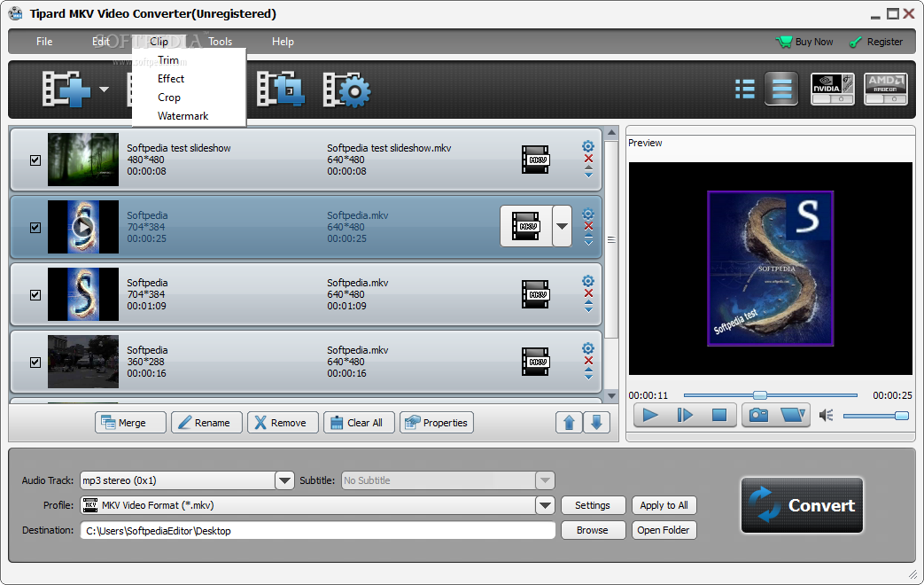Image resolution: width=924 pixels, height=585 pixels.
Task: Click the MKV format icon for test slideshow
Action: pyautogui.click(x=535, y=160)
